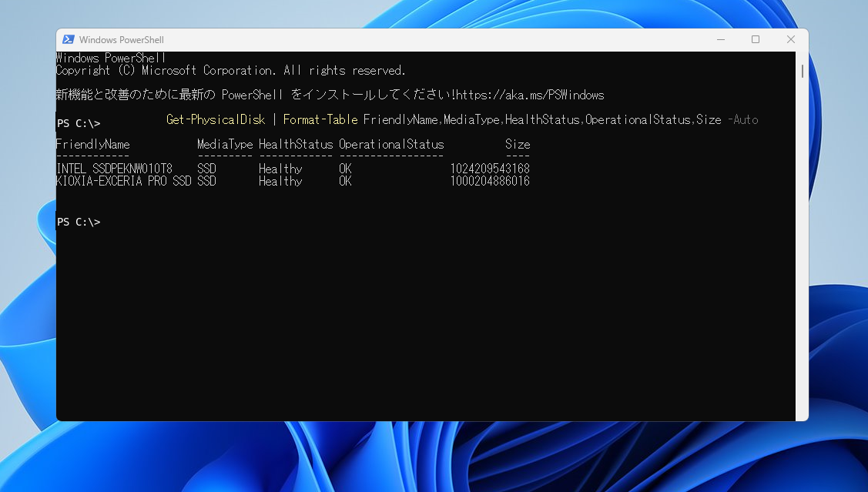
Task: Click 'OK' status in the INTEL row
Action: [x=345, y=169]
